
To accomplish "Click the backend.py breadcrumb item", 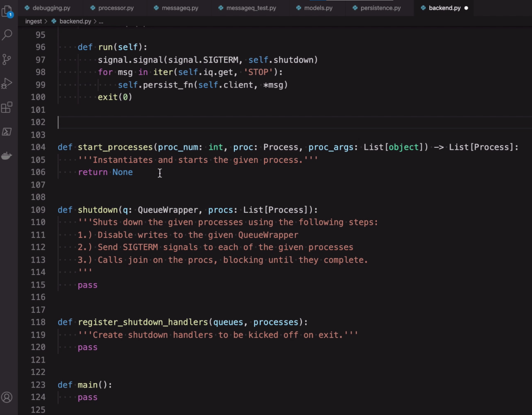I will (75, 21).
